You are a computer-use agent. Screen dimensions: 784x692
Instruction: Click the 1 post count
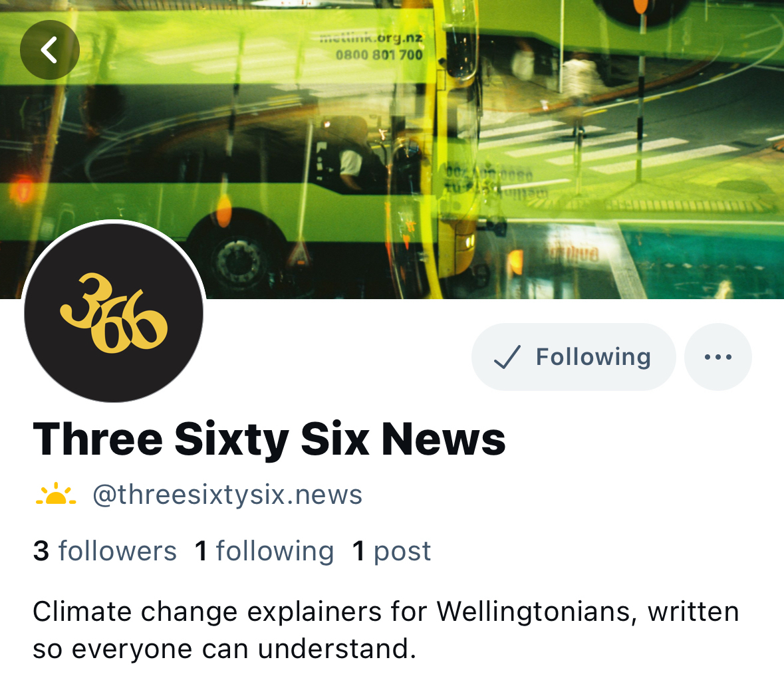[392, 551]
